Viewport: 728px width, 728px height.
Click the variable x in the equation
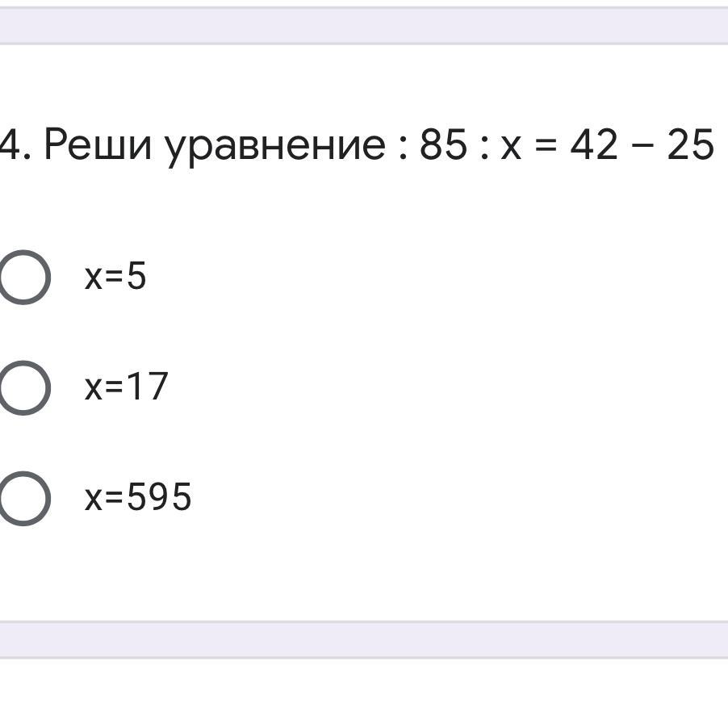pyautogui.click(x=511, y=147)
